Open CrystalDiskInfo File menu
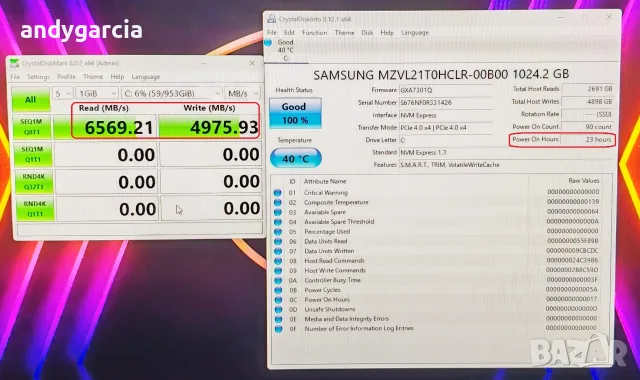Screen dimensions: 640x380 (272, 33)
